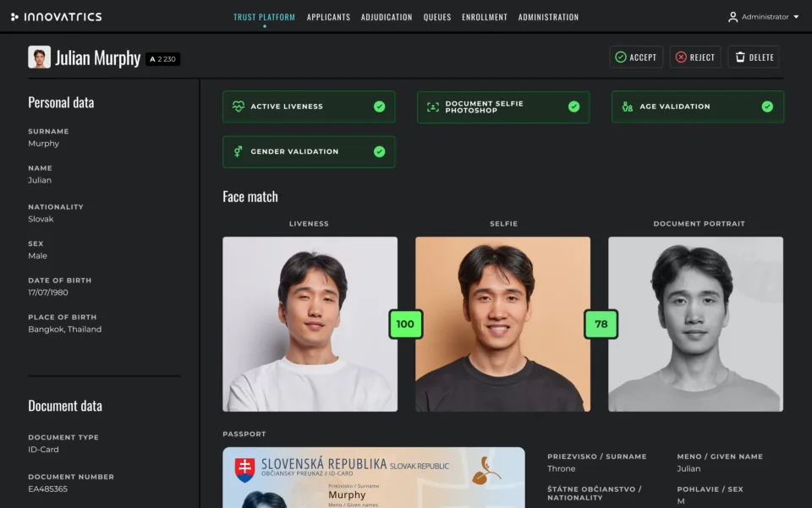Click the Document Selfie Photoshop checkmark
812x508 pixels.
(x=573, y=107)
